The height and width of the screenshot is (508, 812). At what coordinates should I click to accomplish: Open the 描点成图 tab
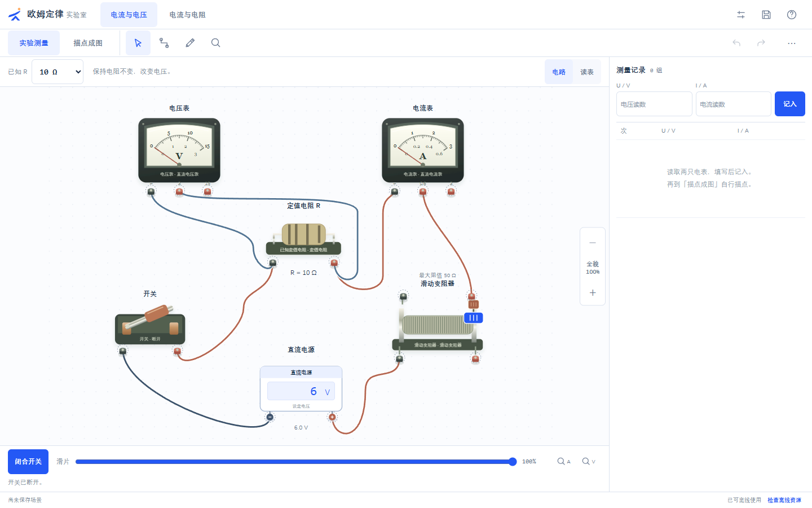(x=88, y=43)
